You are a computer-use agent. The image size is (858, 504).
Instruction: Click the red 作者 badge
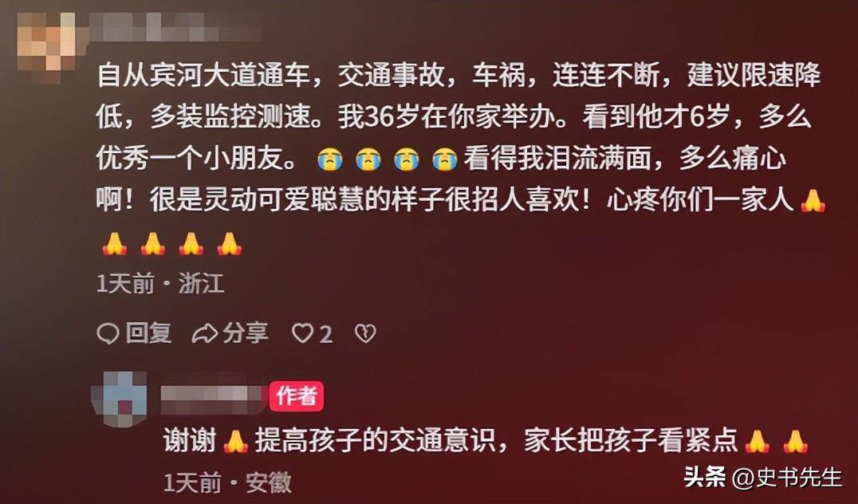[x=296, y=396]
